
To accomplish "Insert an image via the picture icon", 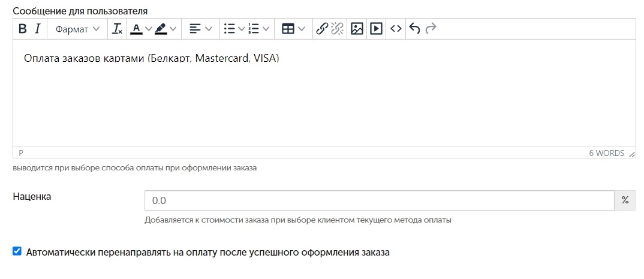I will pos(357,29).
